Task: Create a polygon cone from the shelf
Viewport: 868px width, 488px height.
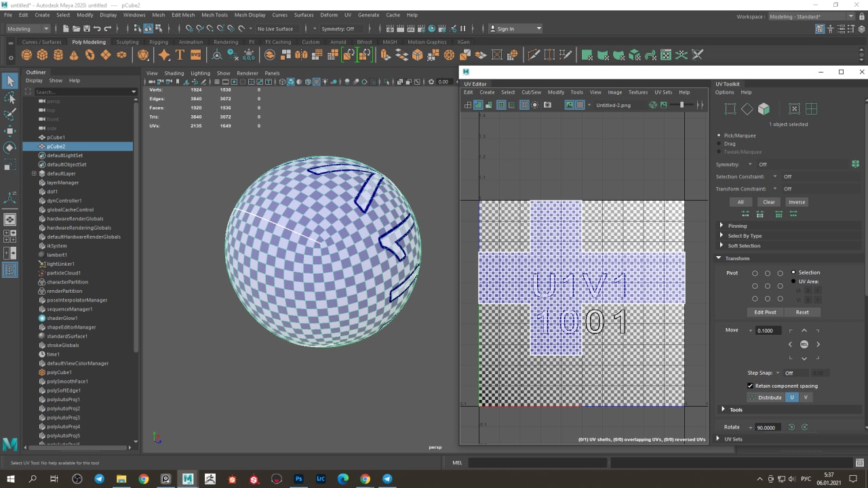Action: coord(73,55)
